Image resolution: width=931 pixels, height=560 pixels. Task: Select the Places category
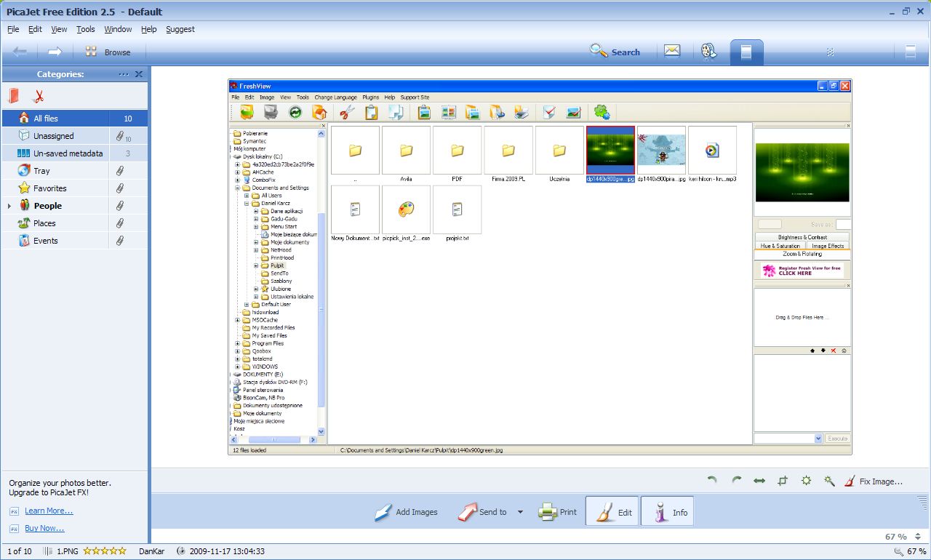tap(74, 223)
